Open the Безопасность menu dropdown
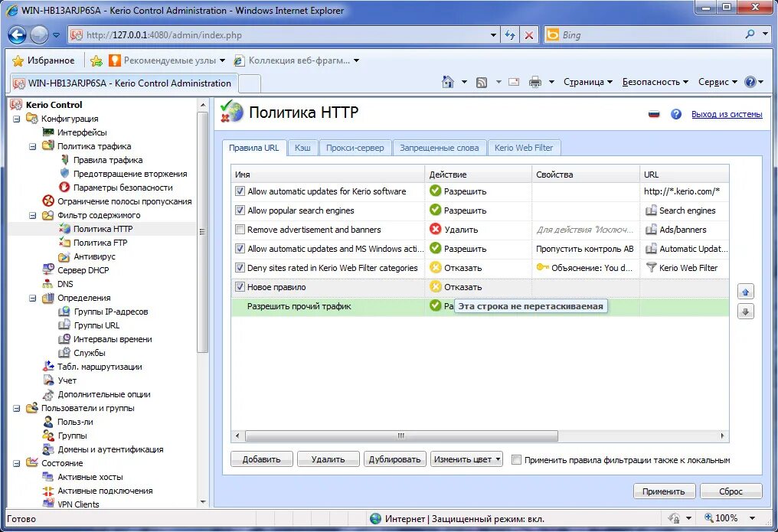Viewport: 778px width, 532px height. click(x=655, y=82)
